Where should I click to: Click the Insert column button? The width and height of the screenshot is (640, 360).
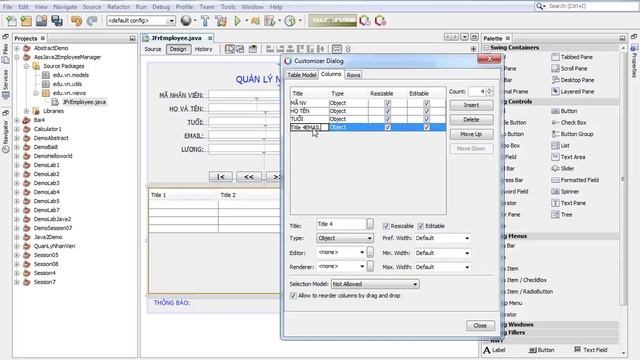[471, 105]
